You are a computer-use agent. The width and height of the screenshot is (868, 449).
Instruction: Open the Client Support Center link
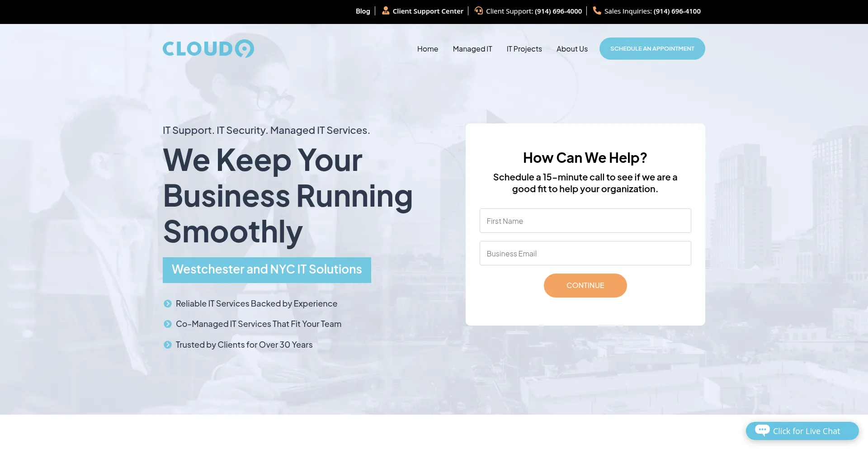(x=428, y=11)
